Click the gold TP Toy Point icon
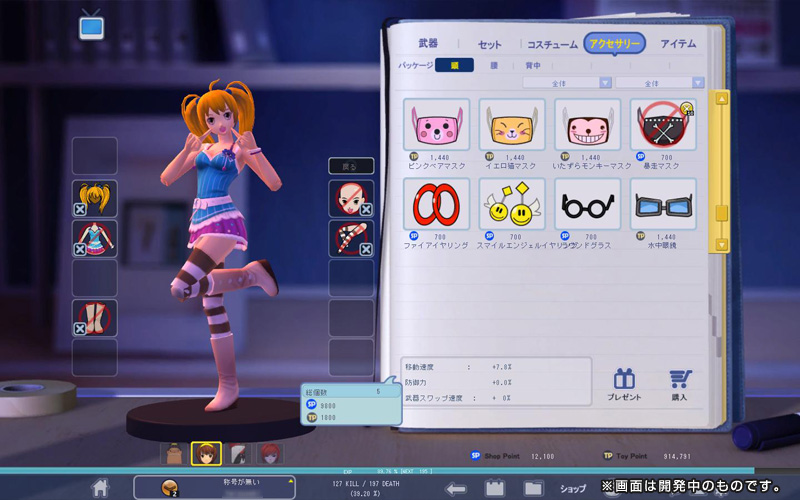The height and width of the screenshot is (500, 800). [x=608, y=456]
